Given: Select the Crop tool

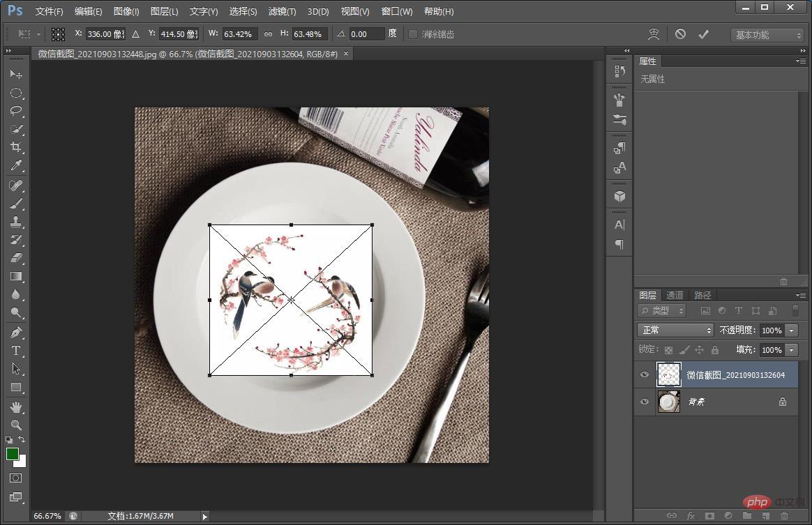Looking at the screenshot, I should pos(15,147).
